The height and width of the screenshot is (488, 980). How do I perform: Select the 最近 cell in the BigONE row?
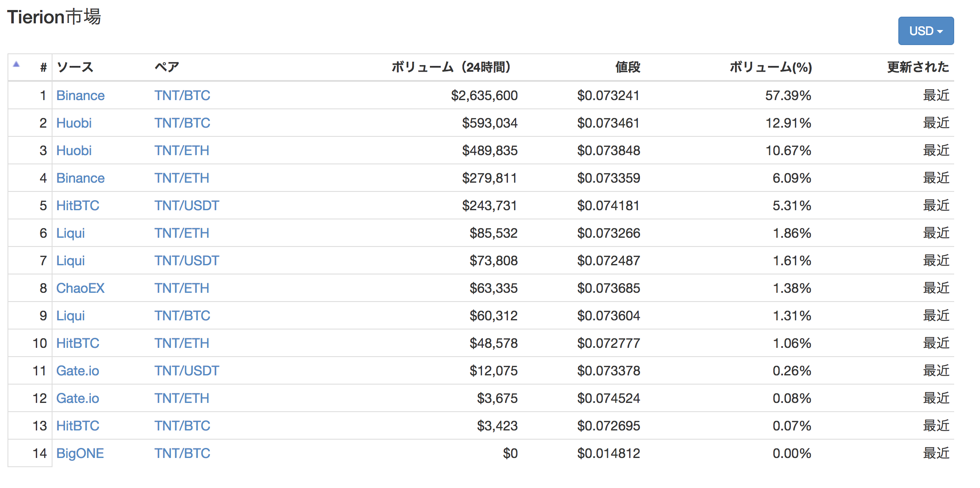click(x=936, y=453)
